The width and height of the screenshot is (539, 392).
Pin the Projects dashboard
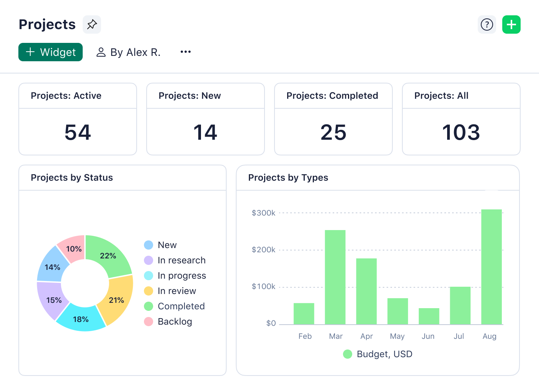tap(91, 24)
